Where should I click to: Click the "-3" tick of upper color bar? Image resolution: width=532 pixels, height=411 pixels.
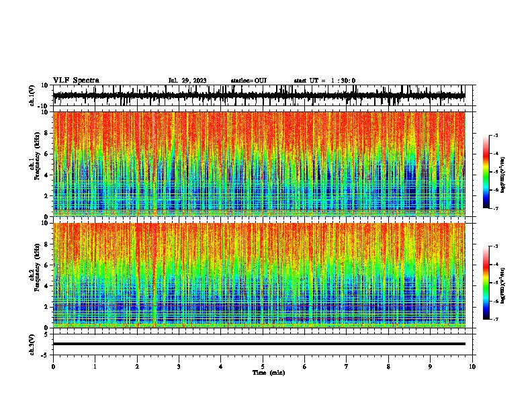click(x=495, y=136)
